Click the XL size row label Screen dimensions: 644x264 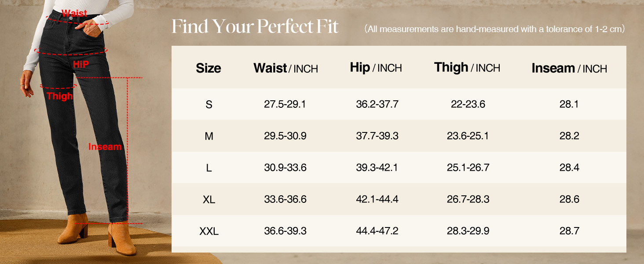(x=209, y=199)
